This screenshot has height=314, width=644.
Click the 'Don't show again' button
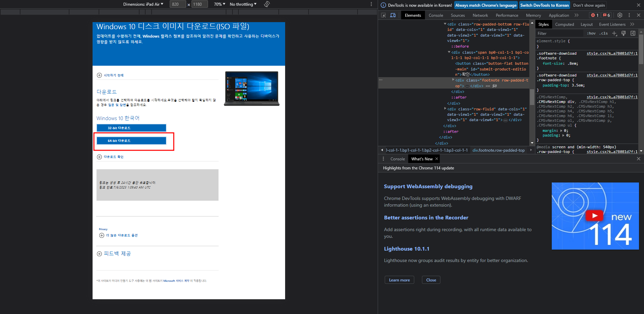point(589,5)
